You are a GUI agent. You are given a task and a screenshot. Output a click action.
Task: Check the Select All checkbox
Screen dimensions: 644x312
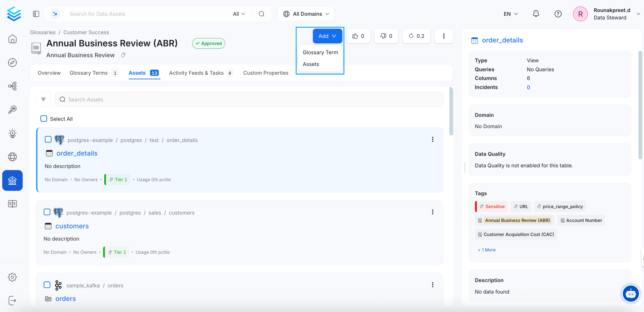(x=44, y=119)
